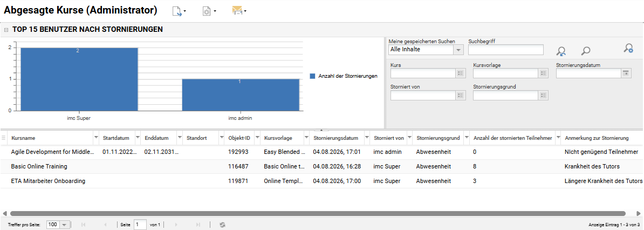Viewport: 644px width, 230px height.
Task: Click into the Kurs filter field
Action: point(423,73)
